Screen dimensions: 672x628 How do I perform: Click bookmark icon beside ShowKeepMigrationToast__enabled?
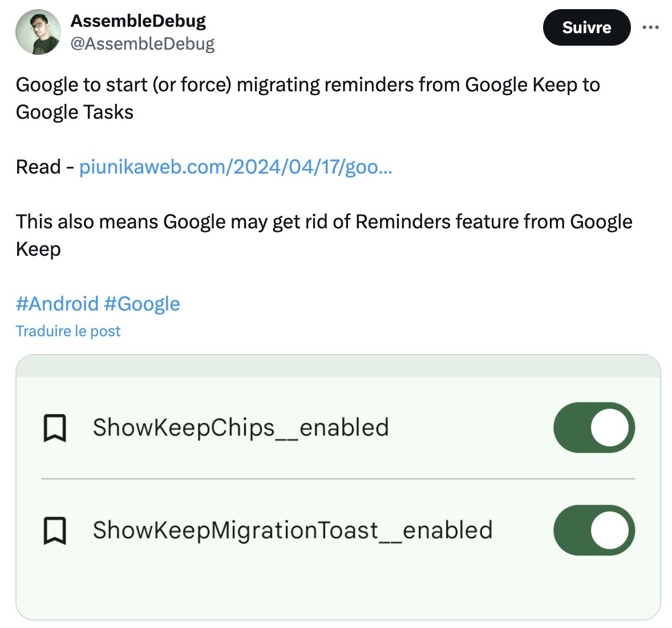(55, 530)
